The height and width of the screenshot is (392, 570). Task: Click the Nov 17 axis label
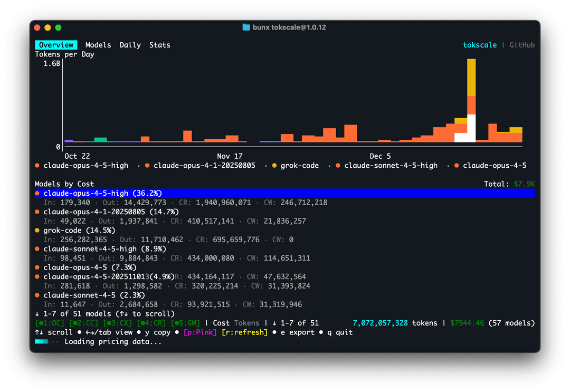[x=230, y=156]
